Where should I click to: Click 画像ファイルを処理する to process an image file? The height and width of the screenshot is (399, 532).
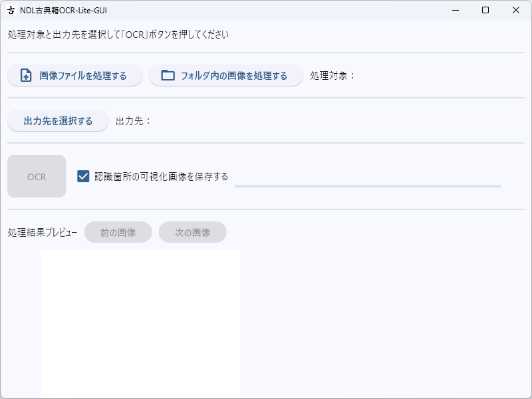tap(74, 75)
